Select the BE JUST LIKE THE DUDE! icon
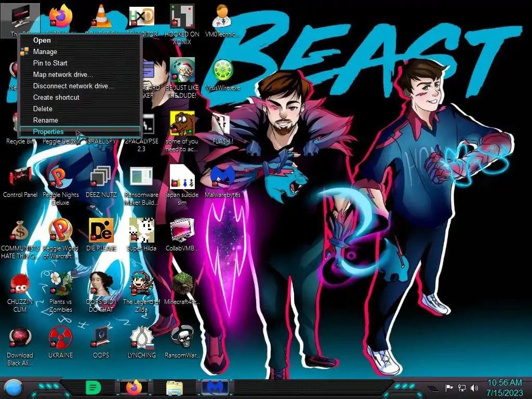This screenshot has width=532, height=399. coord(182,70)
